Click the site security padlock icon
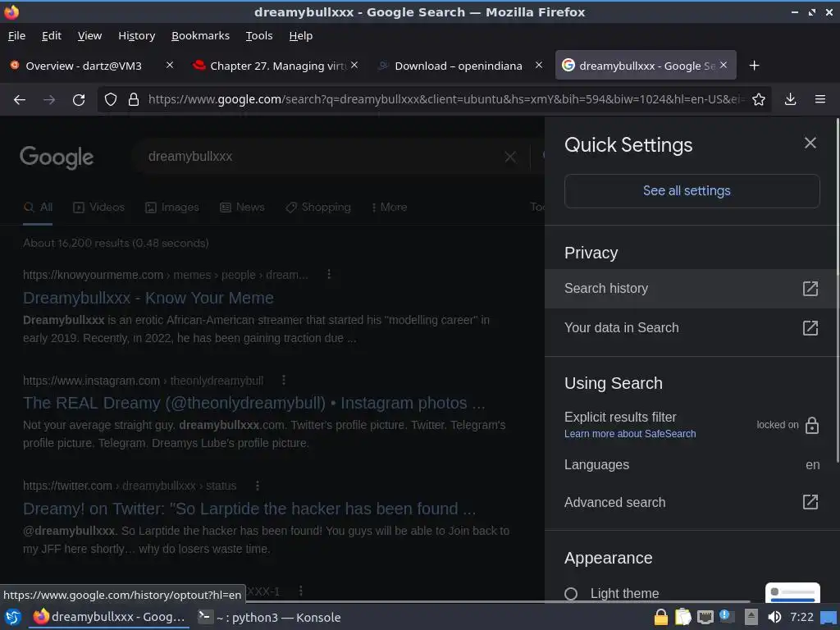The image size is (840, 630). 134,99
